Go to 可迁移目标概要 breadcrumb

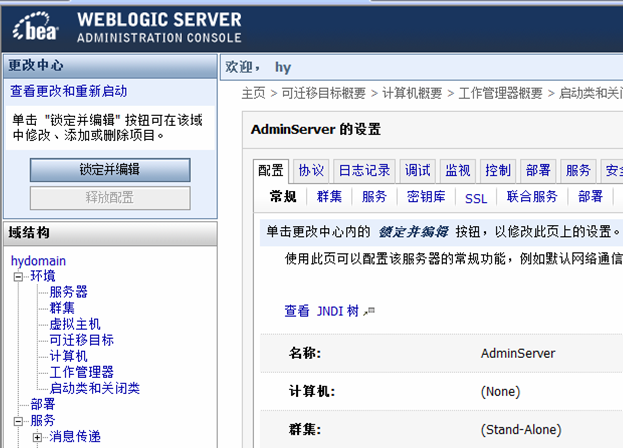(324, 93)
